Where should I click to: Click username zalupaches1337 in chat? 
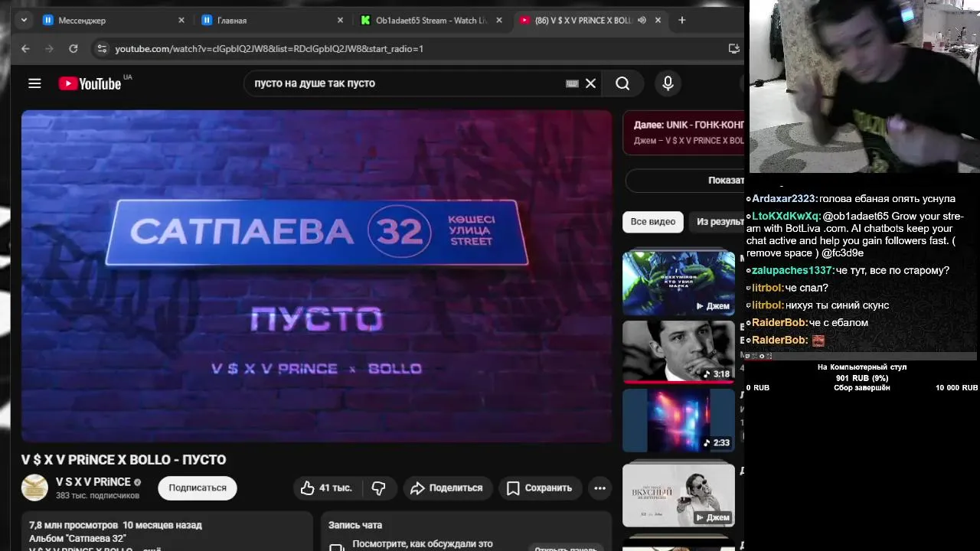click(792, 271)
